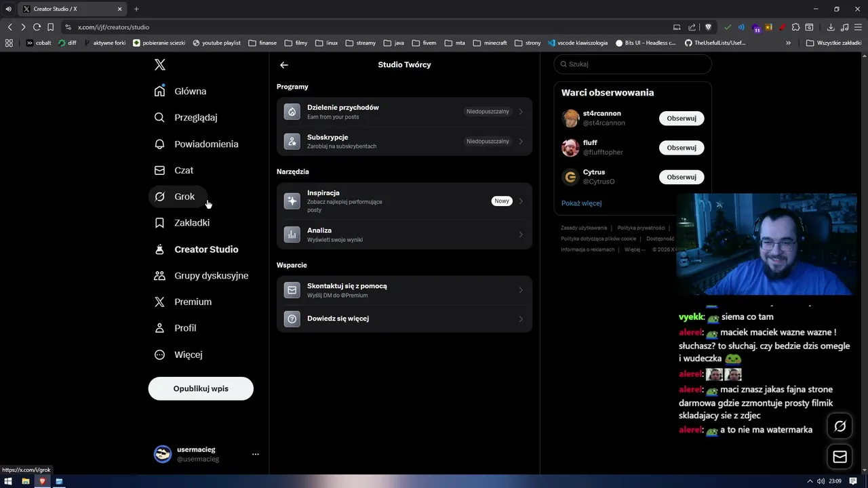Click the Dzielenie przychodów flame icon
868x488 pixels.
292,112
